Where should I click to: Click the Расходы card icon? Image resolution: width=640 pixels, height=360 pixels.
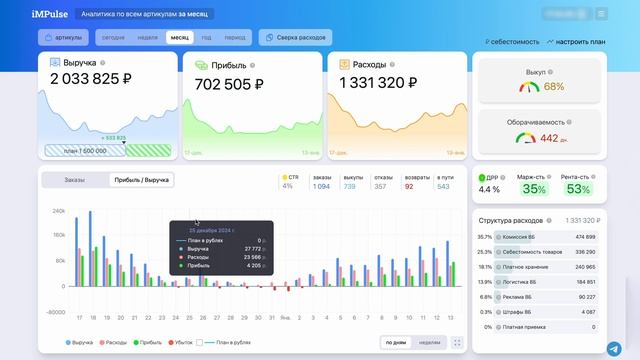click(x=344, y=64)
